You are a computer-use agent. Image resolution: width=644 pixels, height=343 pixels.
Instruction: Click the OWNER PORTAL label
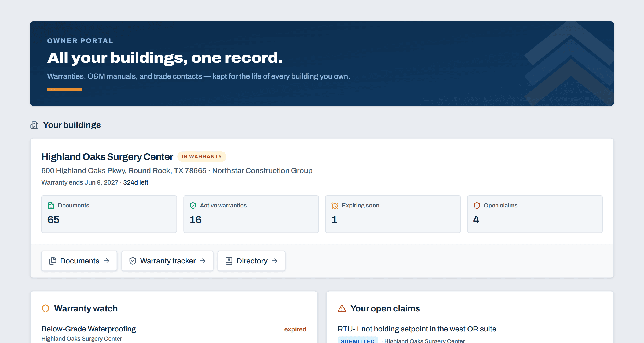tap(80, 41)
